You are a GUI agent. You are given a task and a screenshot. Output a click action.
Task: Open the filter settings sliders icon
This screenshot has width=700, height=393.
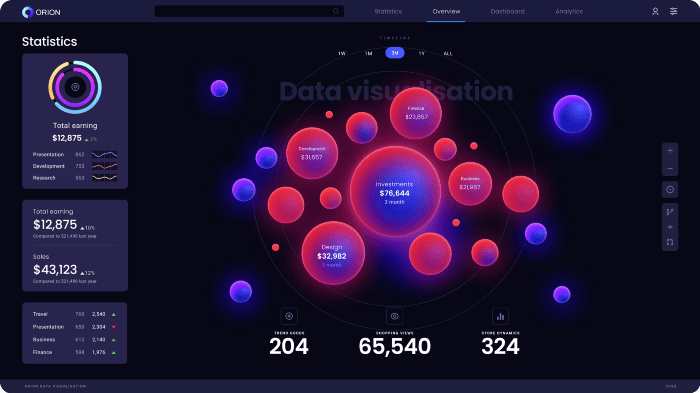click(x=673, y=11)
